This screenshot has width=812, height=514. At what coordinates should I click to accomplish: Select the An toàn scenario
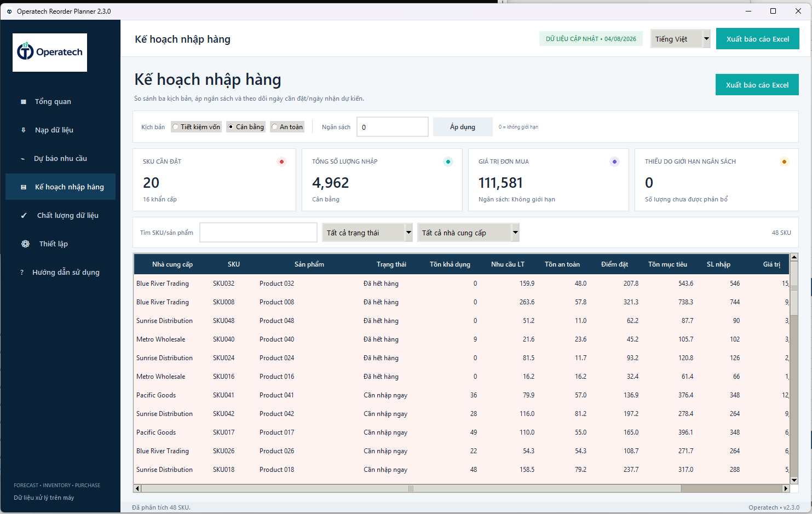click(287, 127)
